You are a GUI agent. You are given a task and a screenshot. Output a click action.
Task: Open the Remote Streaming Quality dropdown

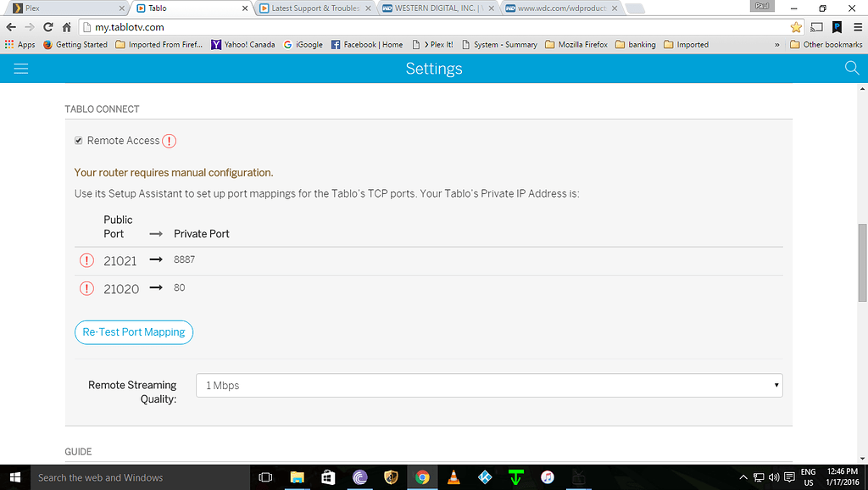pos(489,386)
